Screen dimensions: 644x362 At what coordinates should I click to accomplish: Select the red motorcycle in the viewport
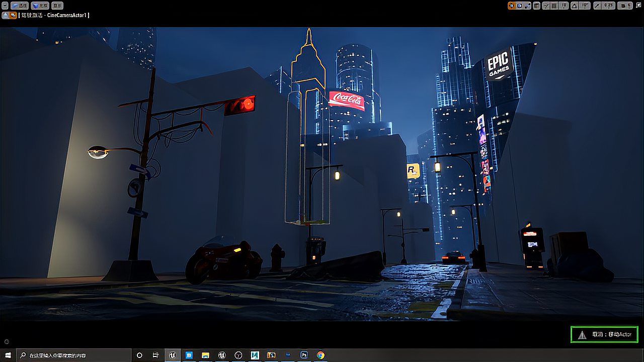click(x=223, y=259)
